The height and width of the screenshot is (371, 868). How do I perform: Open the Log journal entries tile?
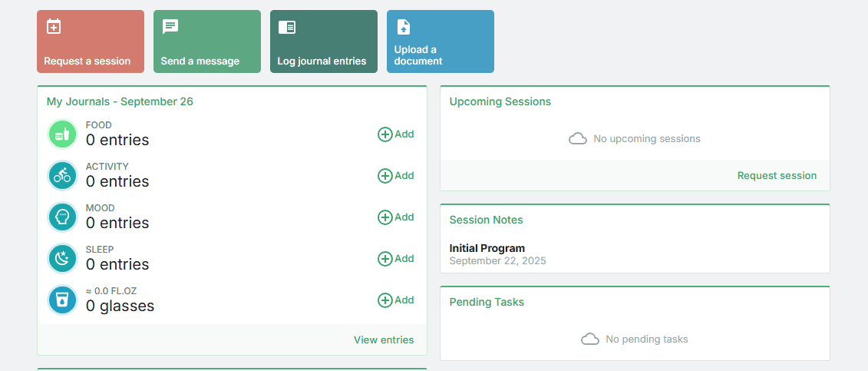tap(324, 41)
